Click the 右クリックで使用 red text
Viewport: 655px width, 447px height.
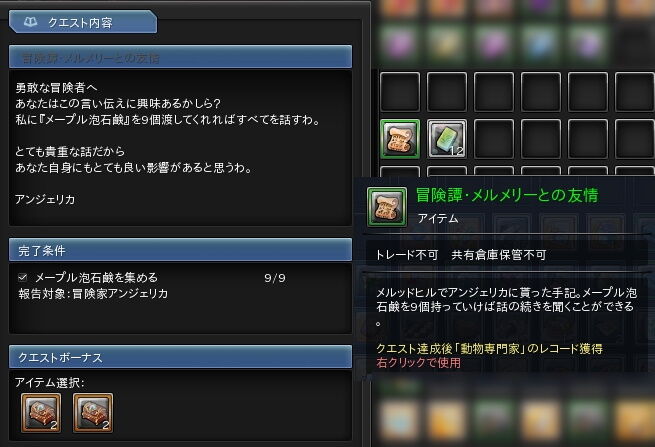pyautogui.click(x=418, y=362)
